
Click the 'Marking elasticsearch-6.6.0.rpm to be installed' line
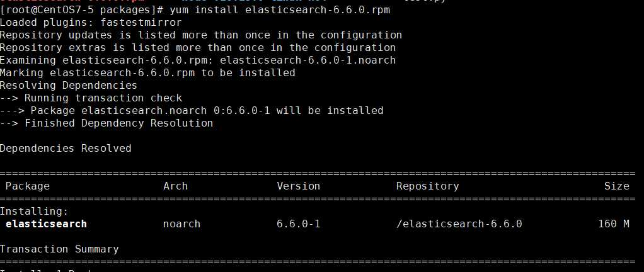point(147,73)
